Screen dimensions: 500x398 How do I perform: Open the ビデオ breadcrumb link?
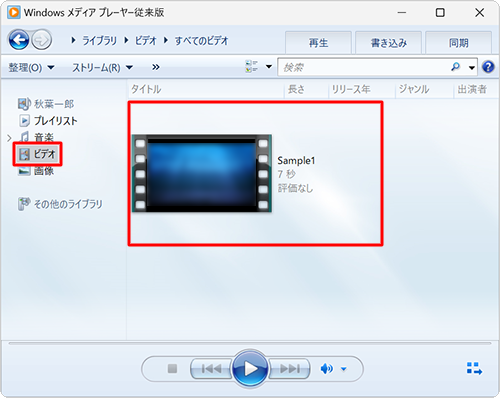(x=145, y=41)
